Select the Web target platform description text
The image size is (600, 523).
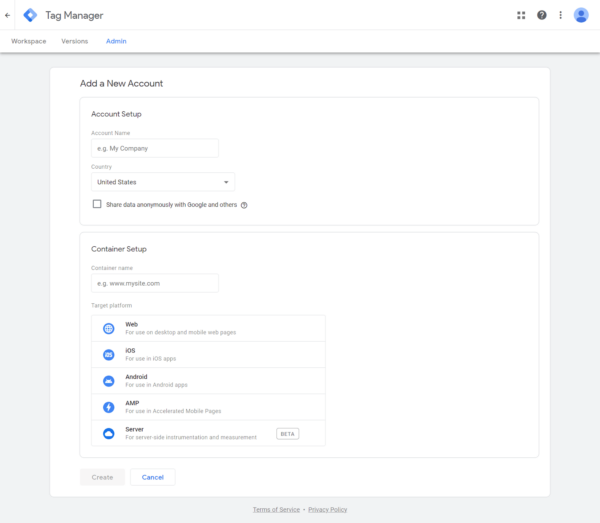181,332
